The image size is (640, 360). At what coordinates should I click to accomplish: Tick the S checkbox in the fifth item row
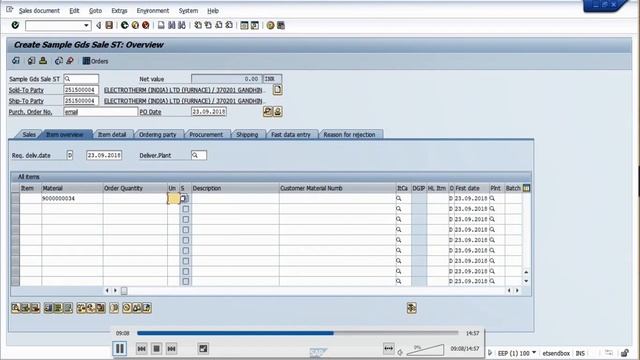coord(186,240)
